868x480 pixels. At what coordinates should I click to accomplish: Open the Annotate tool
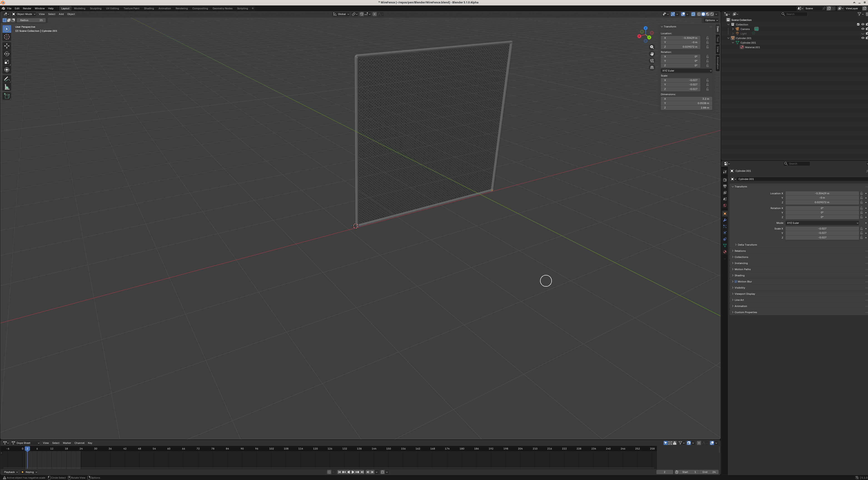pyautogui.click(x=7, y=79)
